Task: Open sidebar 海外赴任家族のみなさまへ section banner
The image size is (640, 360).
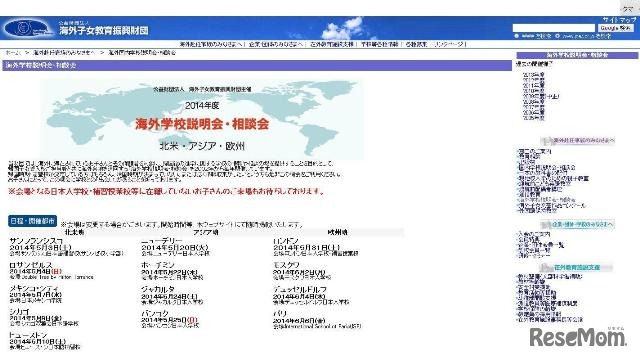Action: (x=578, y=141)
